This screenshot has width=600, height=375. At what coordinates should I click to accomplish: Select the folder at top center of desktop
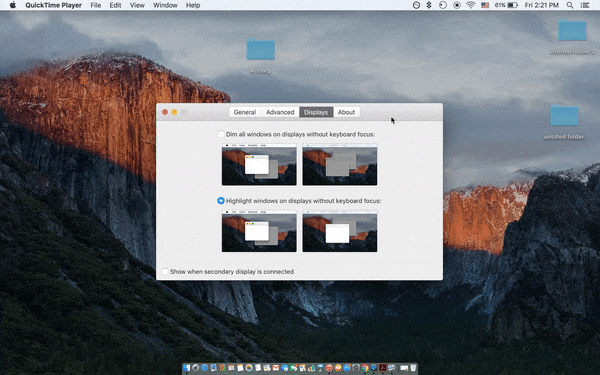click(261, 50)
